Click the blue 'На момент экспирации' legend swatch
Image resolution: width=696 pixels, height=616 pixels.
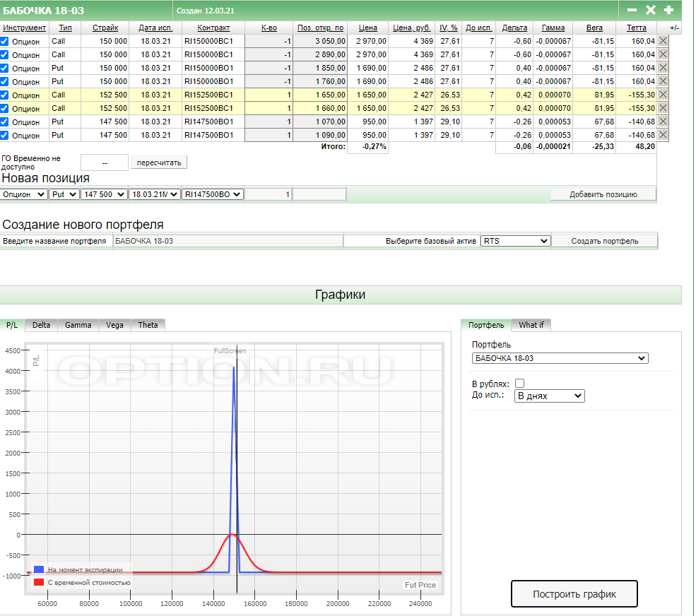pos(39,569)
